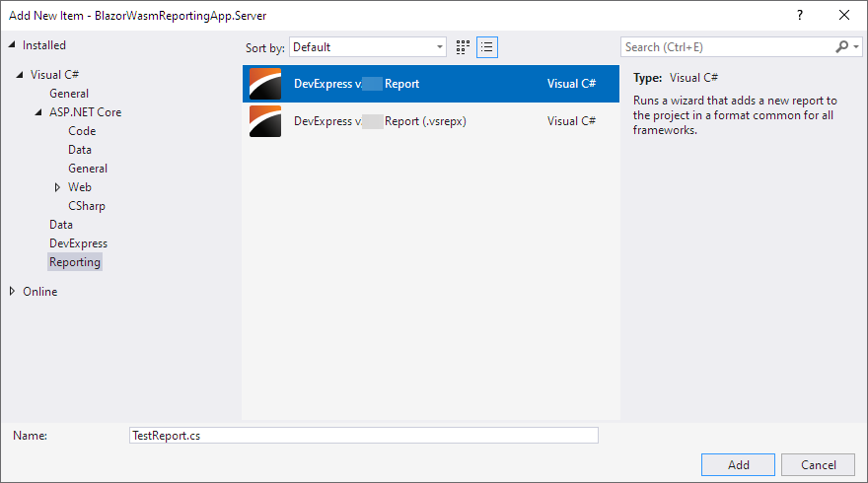
Task: Select the DevExpress Report template row
Action: pos(431,84)
